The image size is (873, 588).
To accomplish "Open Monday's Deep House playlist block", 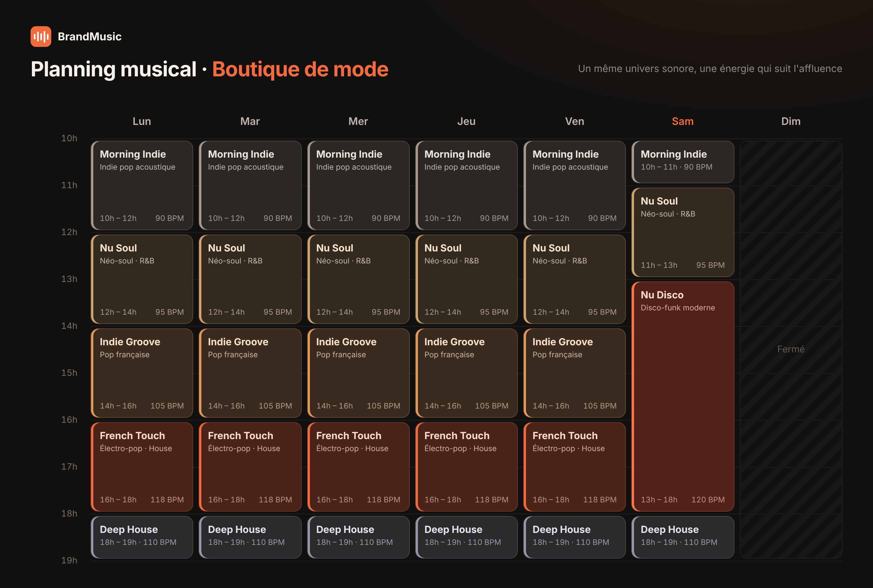I will click(142, 537).
